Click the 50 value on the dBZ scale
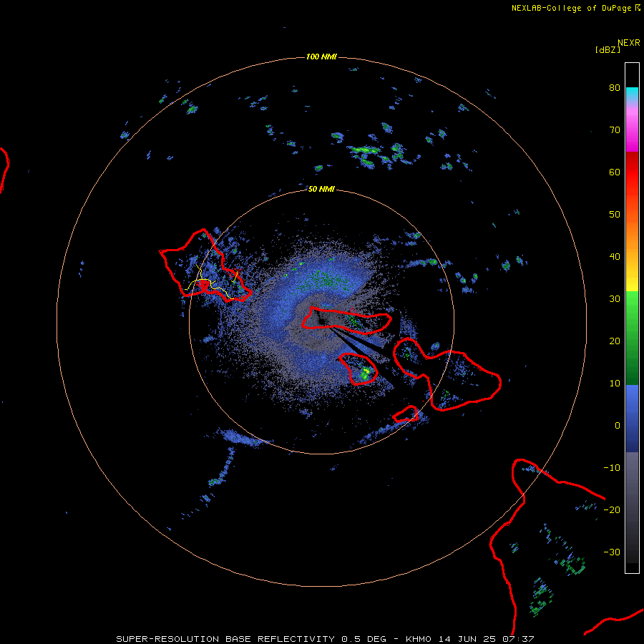The width and height of the screenshot is (644, 644). click(615, 215)
